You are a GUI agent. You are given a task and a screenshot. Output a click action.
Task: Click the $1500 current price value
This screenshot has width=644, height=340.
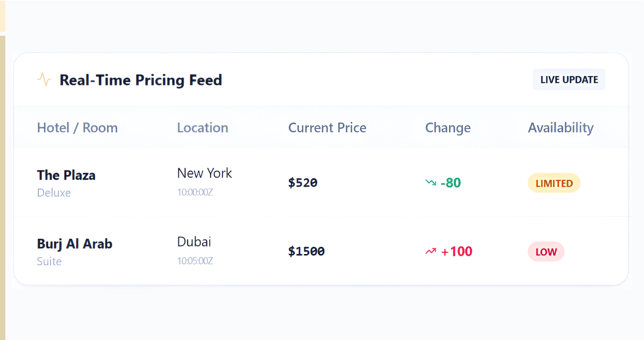(306, 251)
